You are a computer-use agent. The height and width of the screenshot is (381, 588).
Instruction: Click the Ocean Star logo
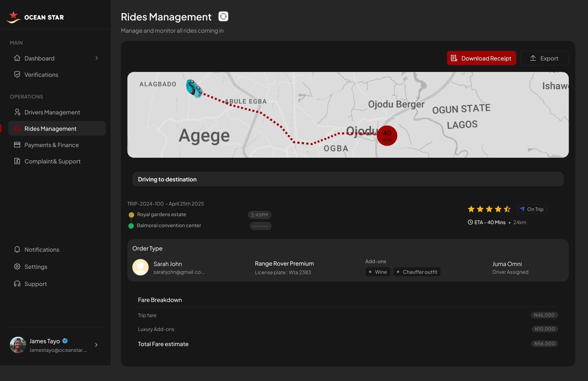(35, 17)
